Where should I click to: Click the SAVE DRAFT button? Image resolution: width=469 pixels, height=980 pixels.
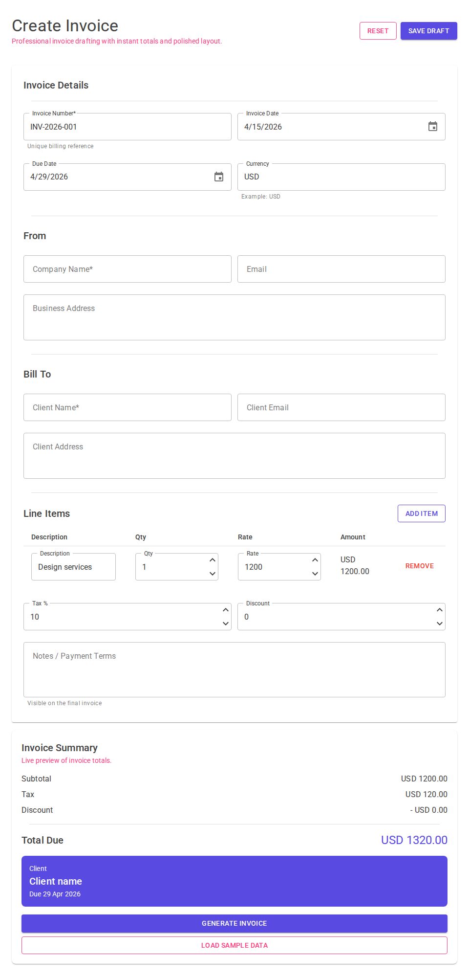[x=429, y=31]
